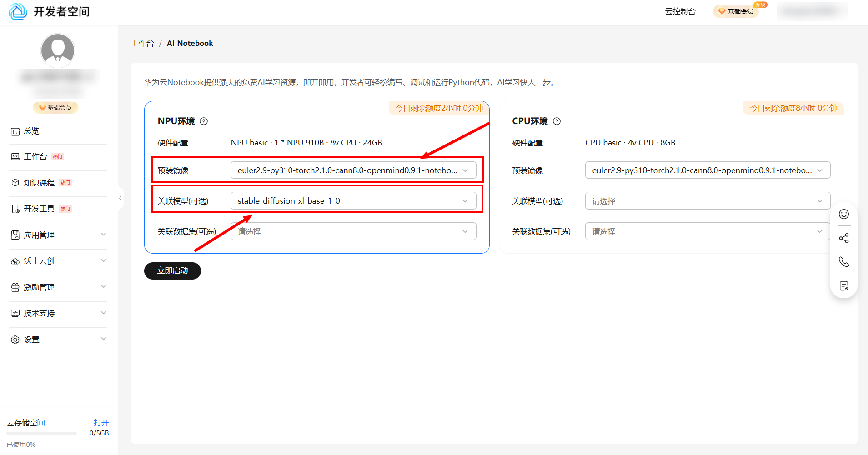Click the 0/5GB storage usage text
Viewport: 868px width, 455px height.
tap(99, 433)
